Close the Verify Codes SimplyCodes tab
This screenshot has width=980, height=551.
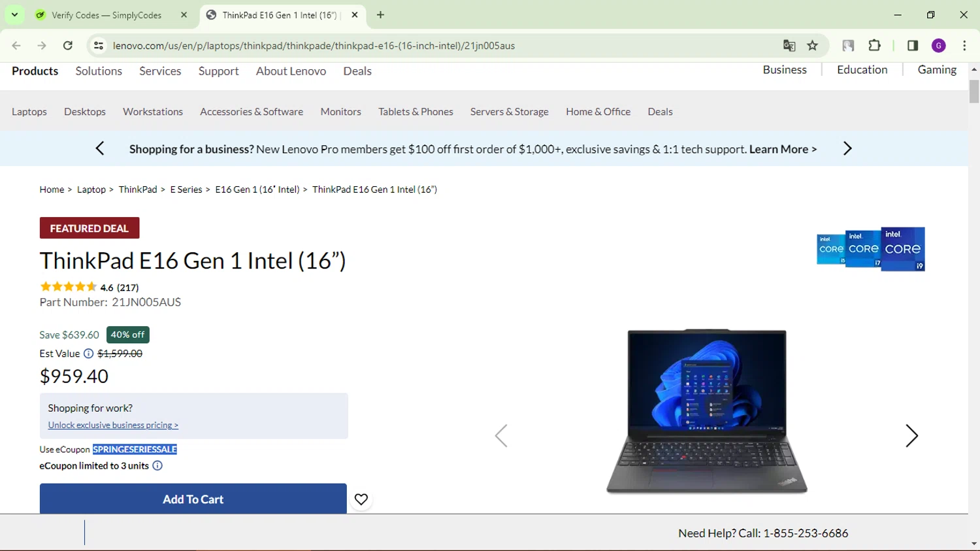coord(184,14)
